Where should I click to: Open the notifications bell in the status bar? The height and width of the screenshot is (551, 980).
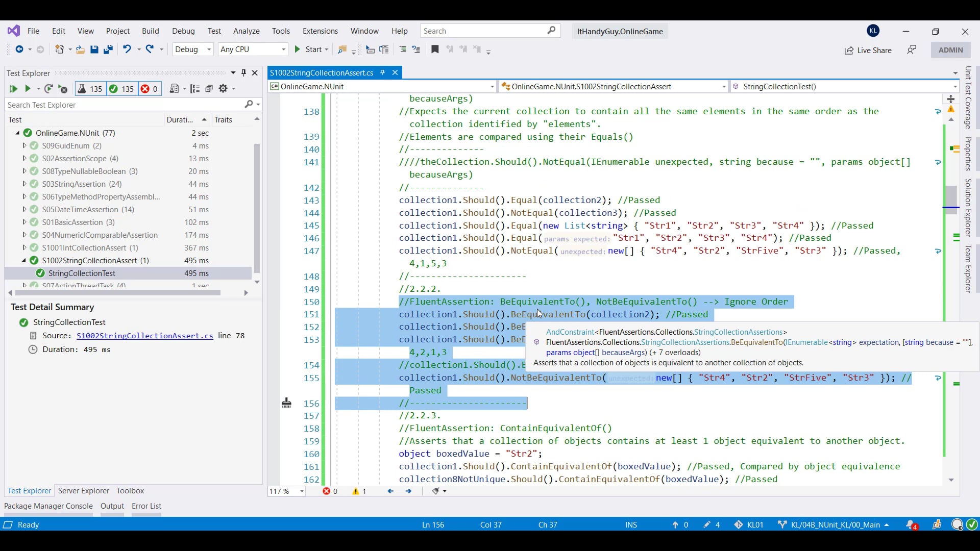coord(912,525)
